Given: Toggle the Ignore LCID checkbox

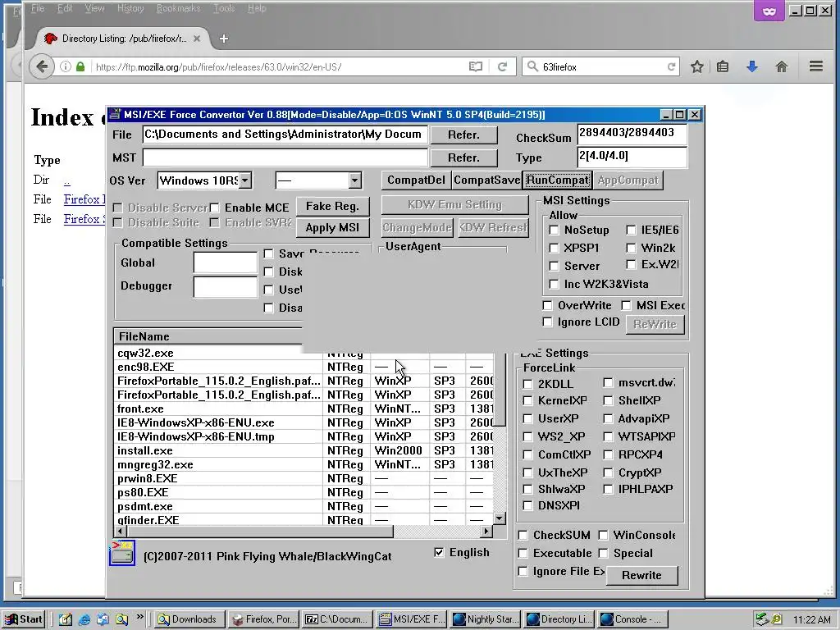Looking at the screenshot, I should pos(547,322).
